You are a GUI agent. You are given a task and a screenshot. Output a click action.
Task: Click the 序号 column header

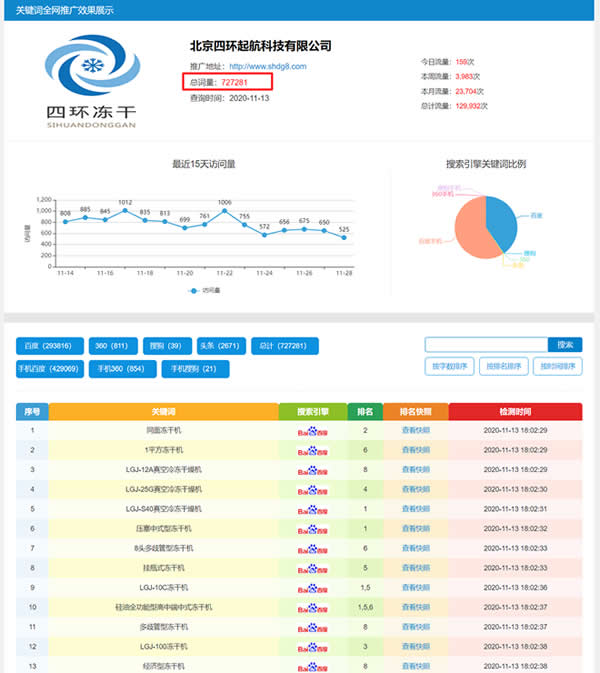(32, 412)
